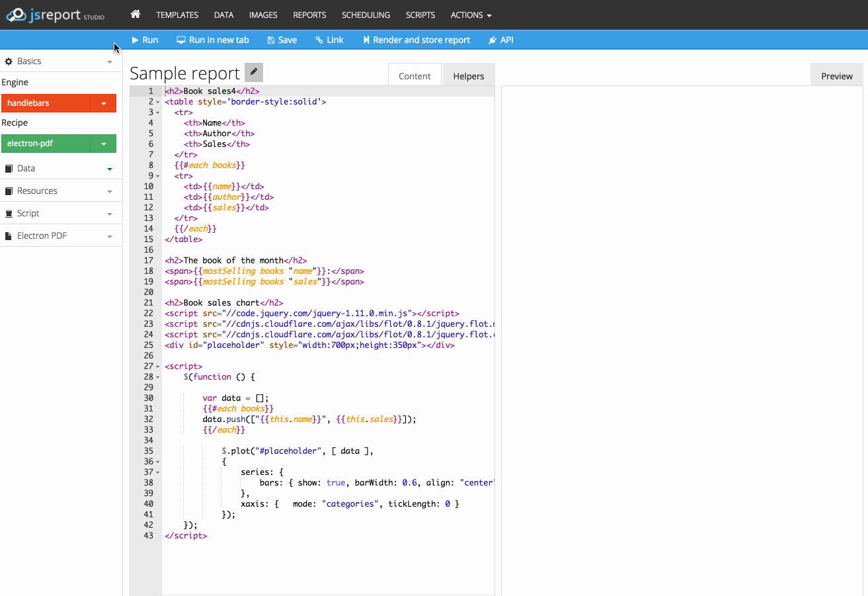
Task: Click the Render and store report icon
Action: coord(366,40)
